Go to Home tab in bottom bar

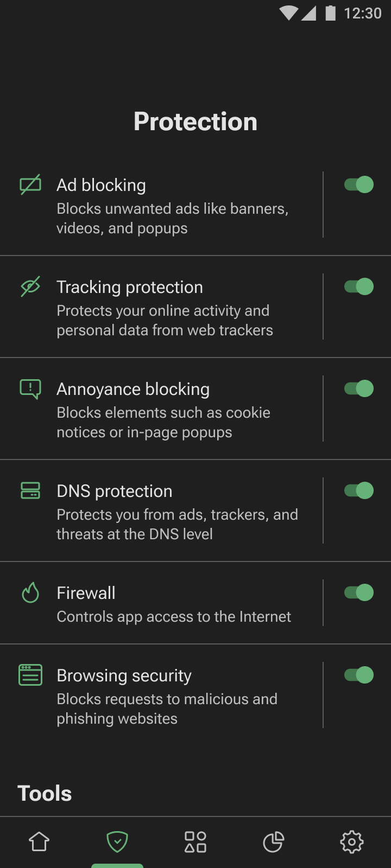(x=39, y=842)
